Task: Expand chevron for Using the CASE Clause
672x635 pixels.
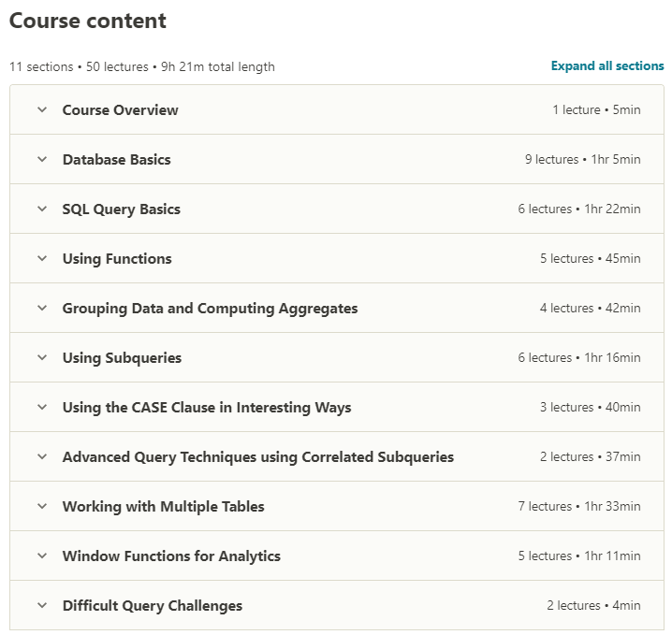Action: click(x=42, y=408)
